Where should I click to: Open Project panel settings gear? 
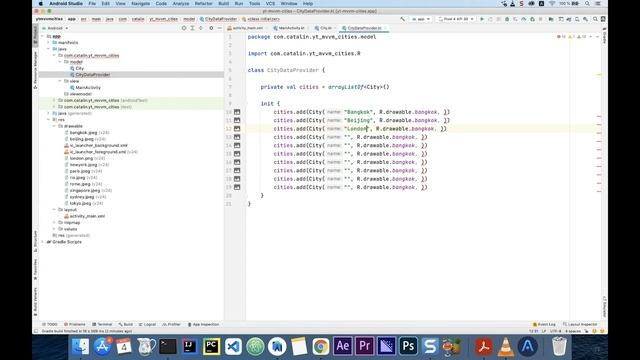(211, 28)
